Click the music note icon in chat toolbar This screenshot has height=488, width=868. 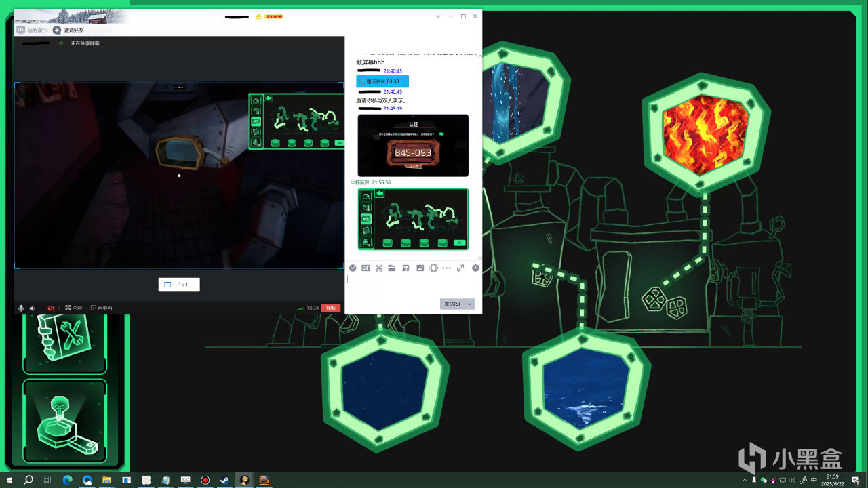pos(406,268)
